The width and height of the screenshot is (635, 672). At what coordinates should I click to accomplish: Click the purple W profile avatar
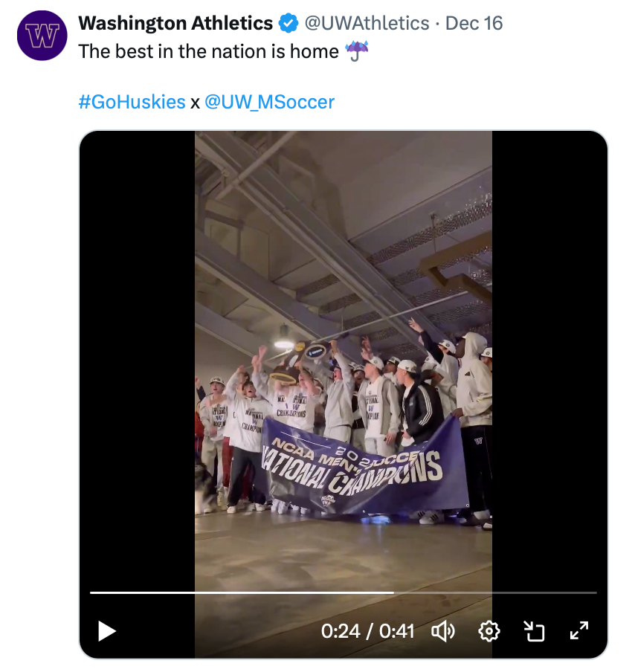(42, 36)
